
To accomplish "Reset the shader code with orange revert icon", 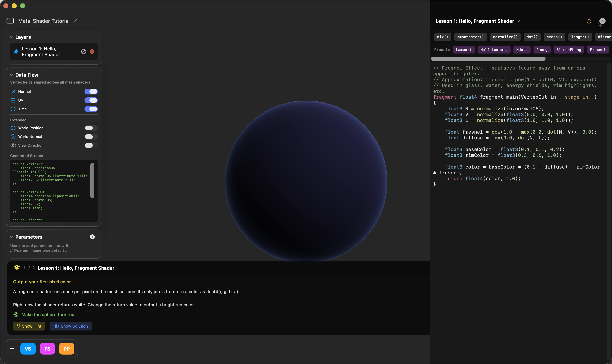I will coord(589,21).
